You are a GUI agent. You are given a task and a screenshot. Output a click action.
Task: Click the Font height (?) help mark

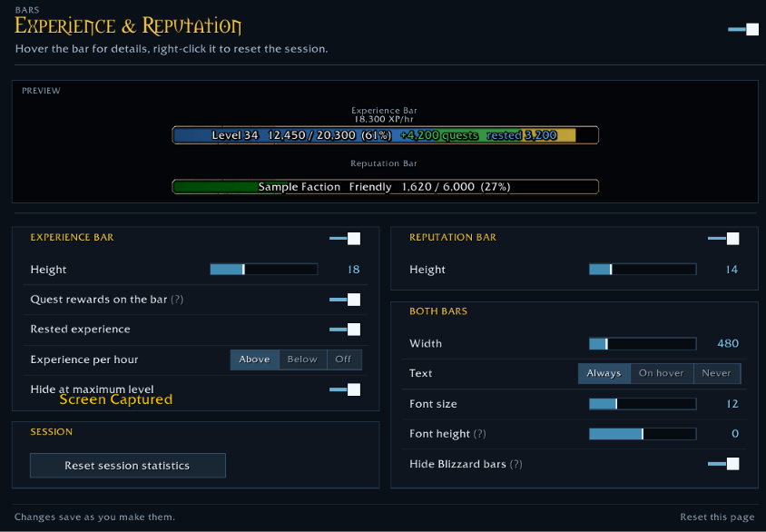click(480, 434)
